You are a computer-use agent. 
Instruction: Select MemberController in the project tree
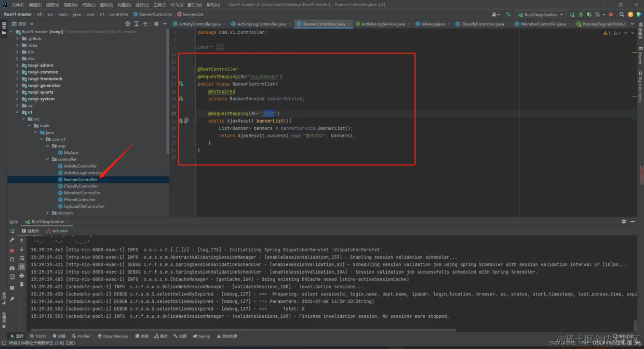(x=82, y=193)
